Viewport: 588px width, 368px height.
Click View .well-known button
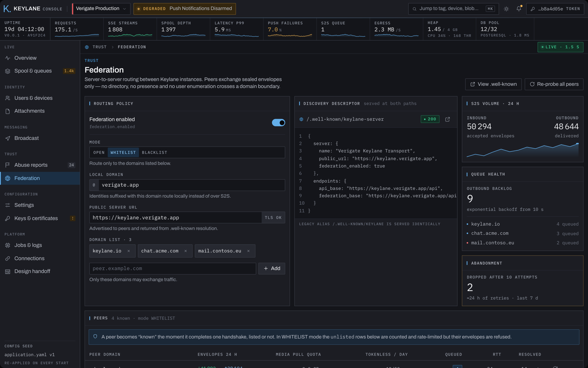coord(494,84)
